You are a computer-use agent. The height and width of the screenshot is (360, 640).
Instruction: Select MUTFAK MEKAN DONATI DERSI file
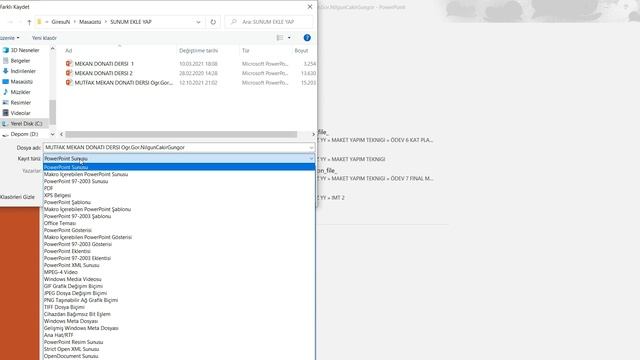tap(124, 82)
